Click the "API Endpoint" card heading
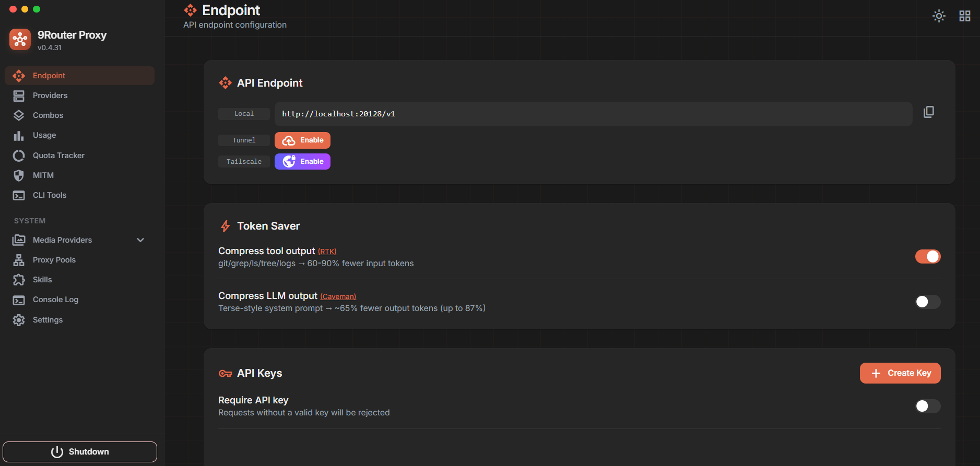 (270, 83)
